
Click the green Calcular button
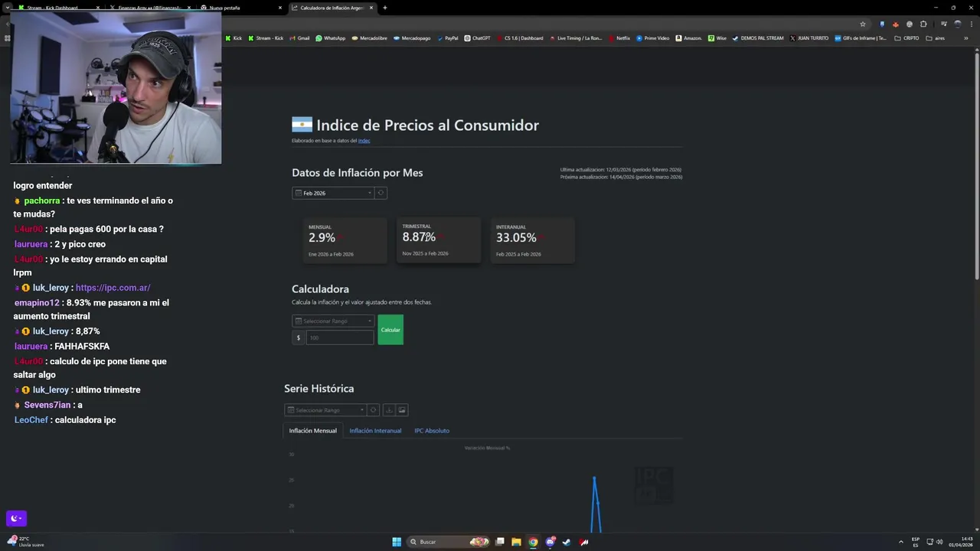point(390,330)
